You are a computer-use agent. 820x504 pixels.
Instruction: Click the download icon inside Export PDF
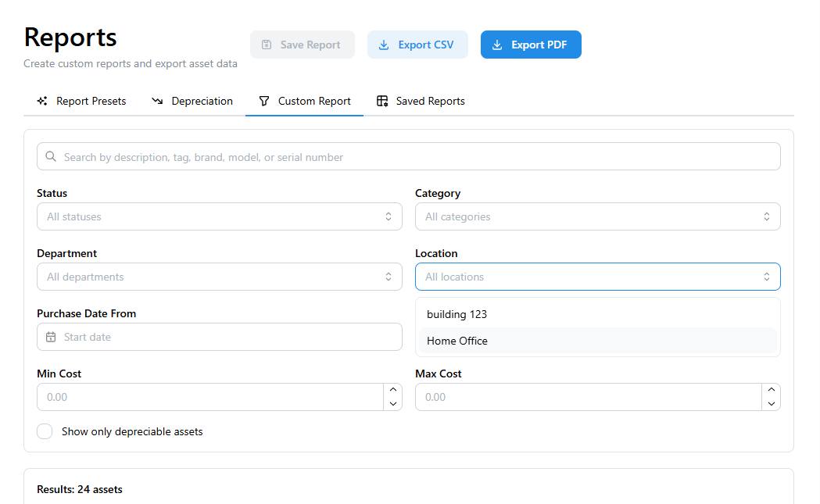pos(496,45)
